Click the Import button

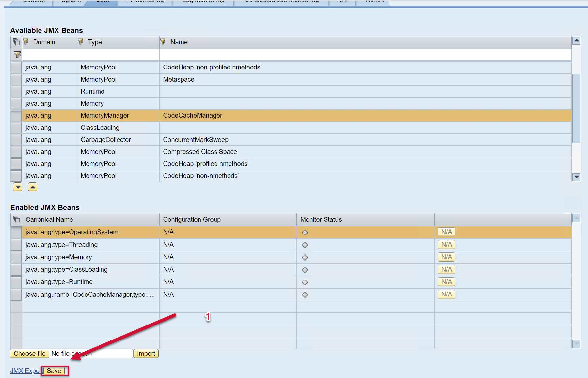point(146,354)
